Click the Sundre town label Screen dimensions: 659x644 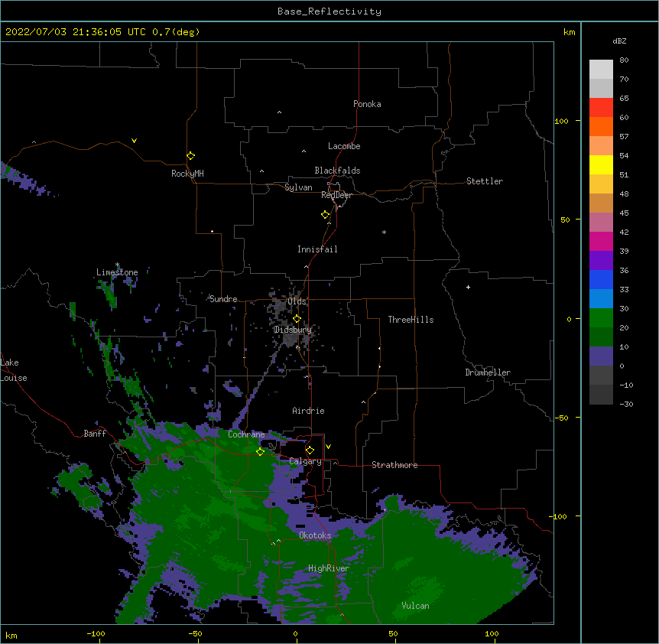coord(223,299)
